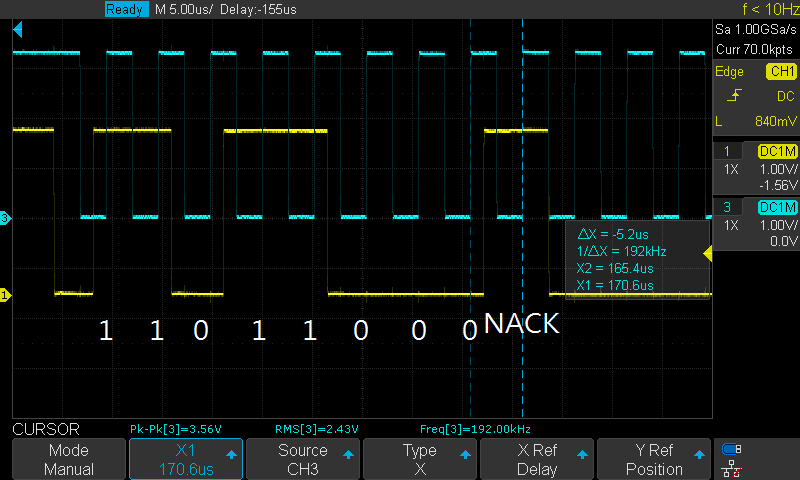
Task: Click the f < 10Hz frequency counter
Action: pos(771,9)
